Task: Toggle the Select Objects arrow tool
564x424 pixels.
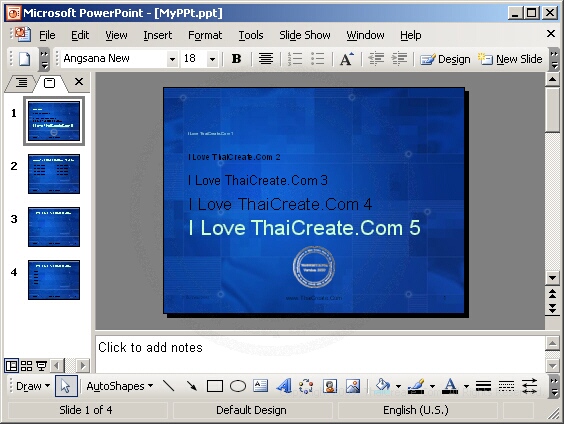Action: pos(66,386)
